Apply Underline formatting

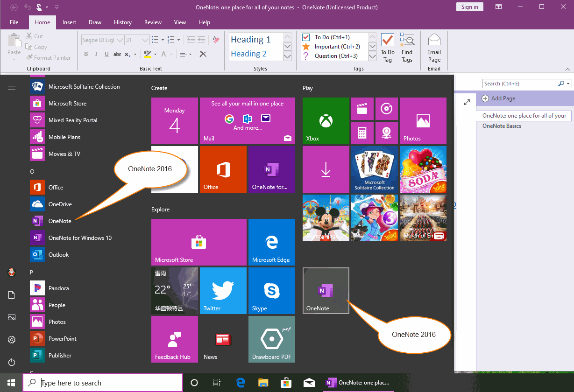point(107,54)
